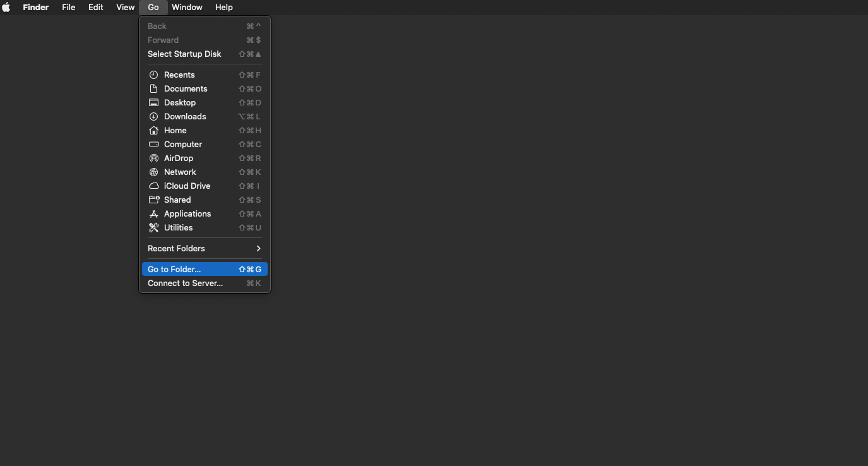The height and width of the screenshot is (466, 868).
Task: Expand the Recent Folders submenu arrow
Action: (x=258, y=249)
